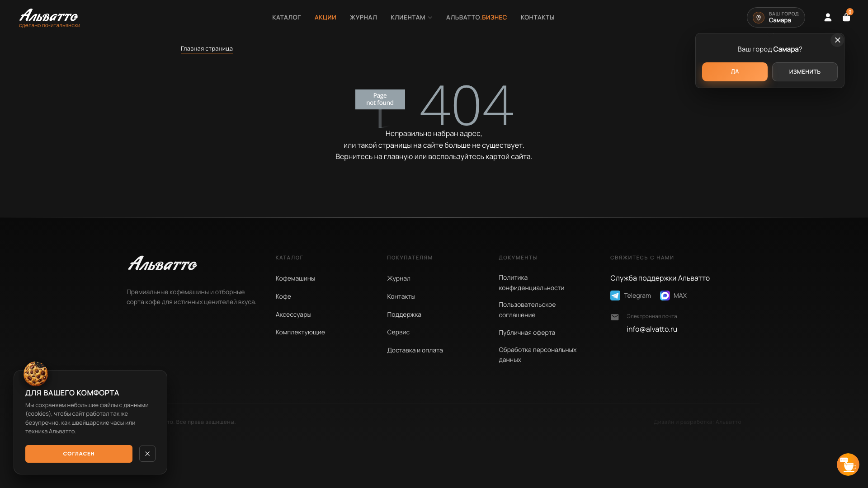Click the MAX messenger icon

(665, 296)
